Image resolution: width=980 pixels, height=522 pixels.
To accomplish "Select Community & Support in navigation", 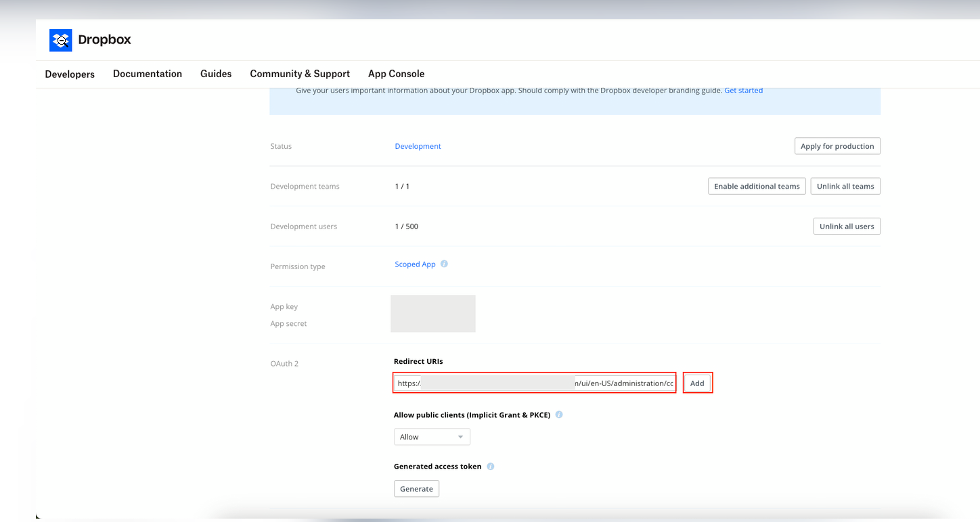I will pos(300,74).
